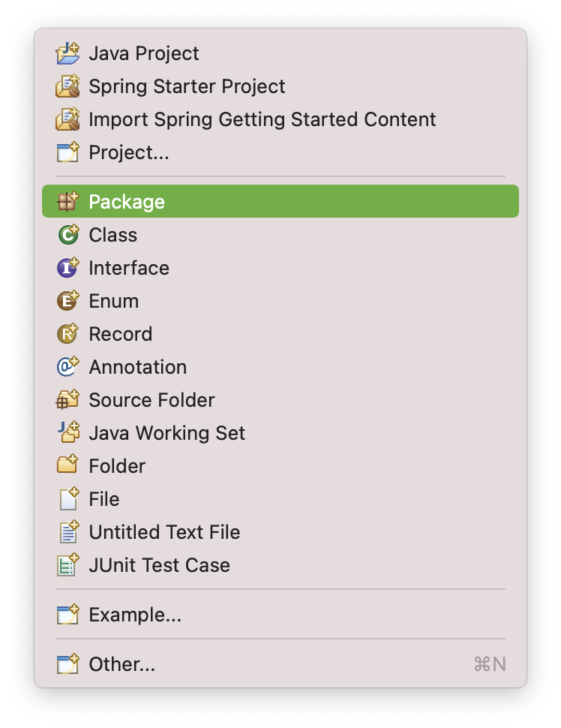The width and height of the screenshot is (561, 728).
Task: Select Package from the New menu
Action: [127, 202]
